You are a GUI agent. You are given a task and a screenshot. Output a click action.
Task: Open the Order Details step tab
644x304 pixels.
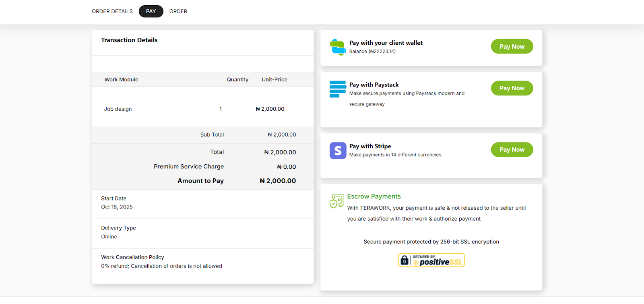pos(112,11)
